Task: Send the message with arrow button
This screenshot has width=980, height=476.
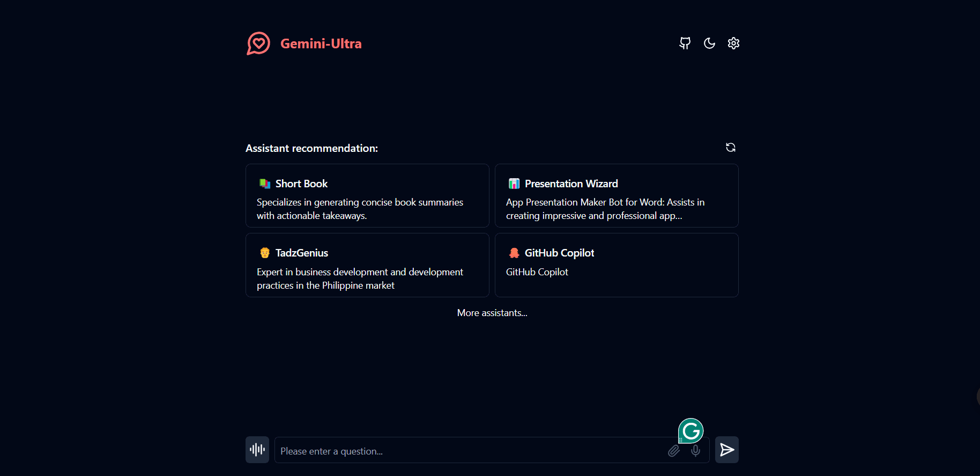Action: [x=727, y=450]
